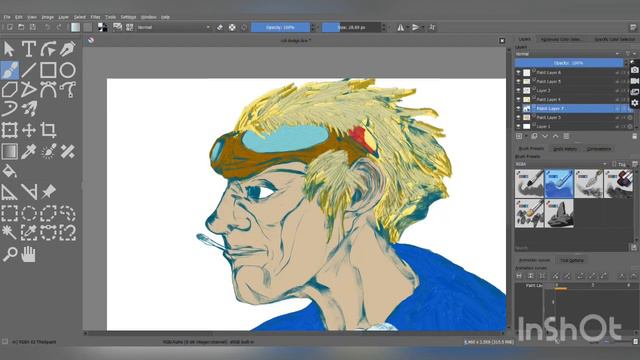Open the layer blending mode dropdown
The image size is (640, 360).
pos(567,54)
